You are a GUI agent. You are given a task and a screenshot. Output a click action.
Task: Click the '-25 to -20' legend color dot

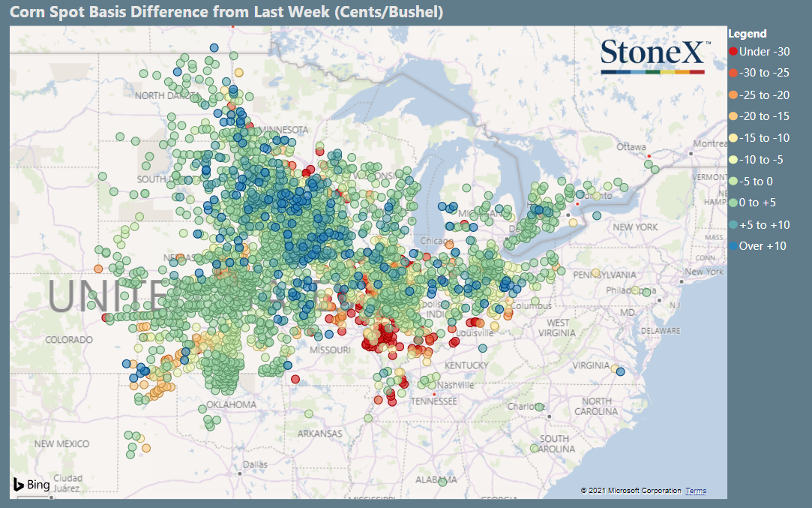tap(733, 95)
